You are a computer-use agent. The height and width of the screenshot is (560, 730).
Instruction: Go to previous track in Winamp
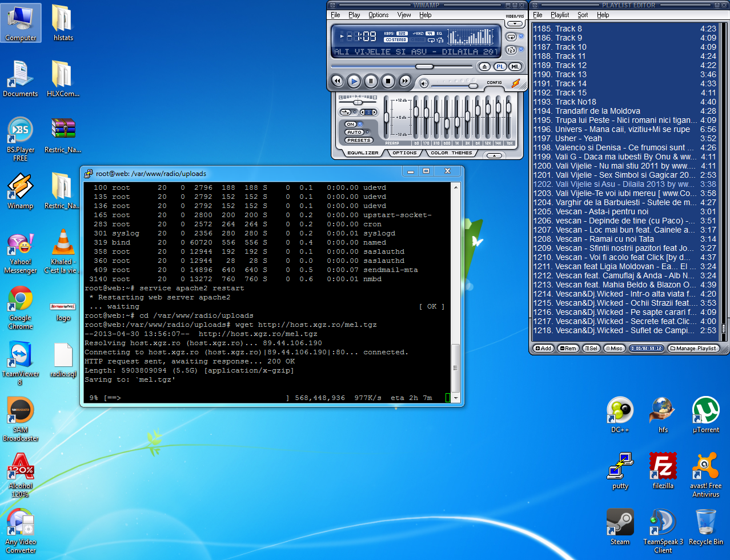pyautogui.click(x=337, y=81)
